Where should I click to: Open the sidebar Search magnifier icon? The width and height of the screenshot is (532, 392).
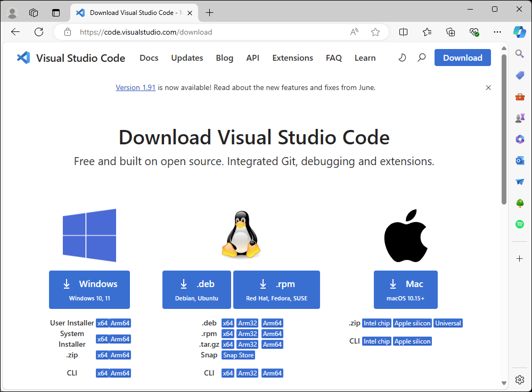coord(519,54)
